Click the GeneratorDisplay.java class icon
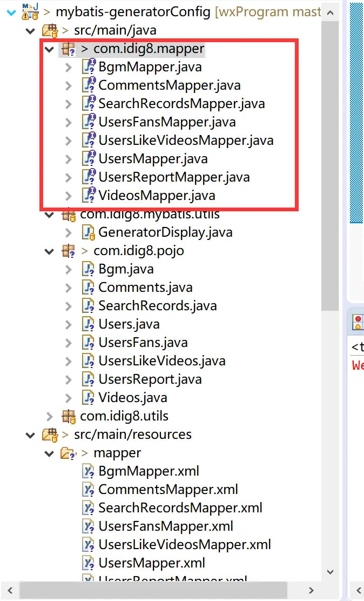 [x=89, y=232]
